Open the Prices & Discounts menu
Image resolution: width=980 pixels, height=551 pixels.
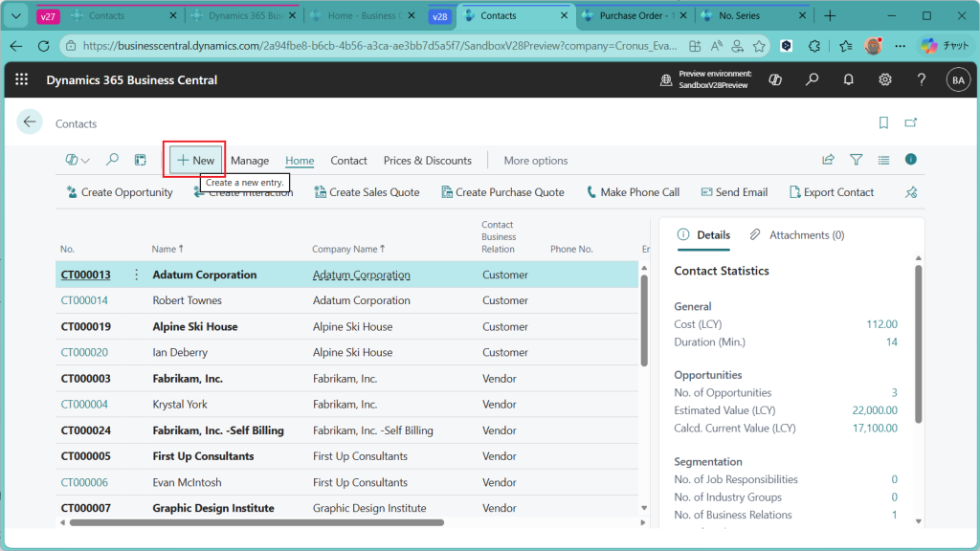click(x=427, y=161)
